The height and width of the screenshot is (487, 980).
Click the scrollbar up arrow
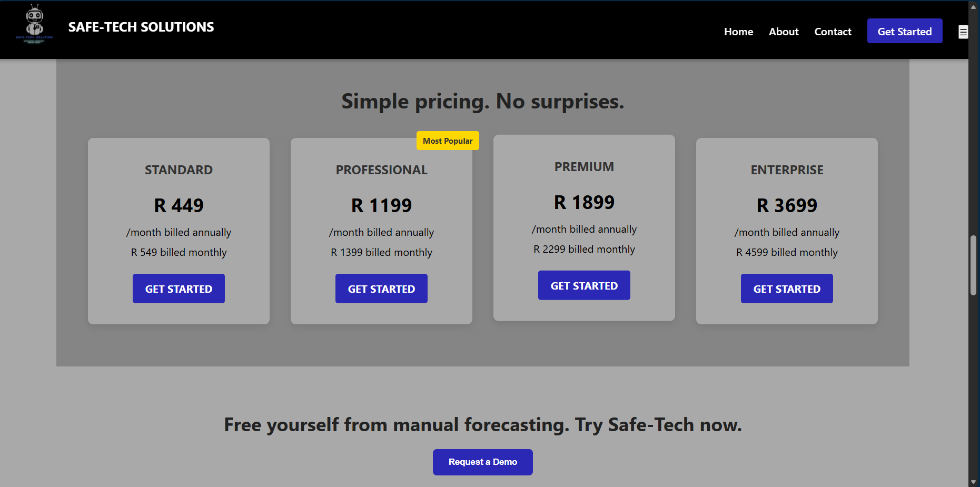(974, 6)
